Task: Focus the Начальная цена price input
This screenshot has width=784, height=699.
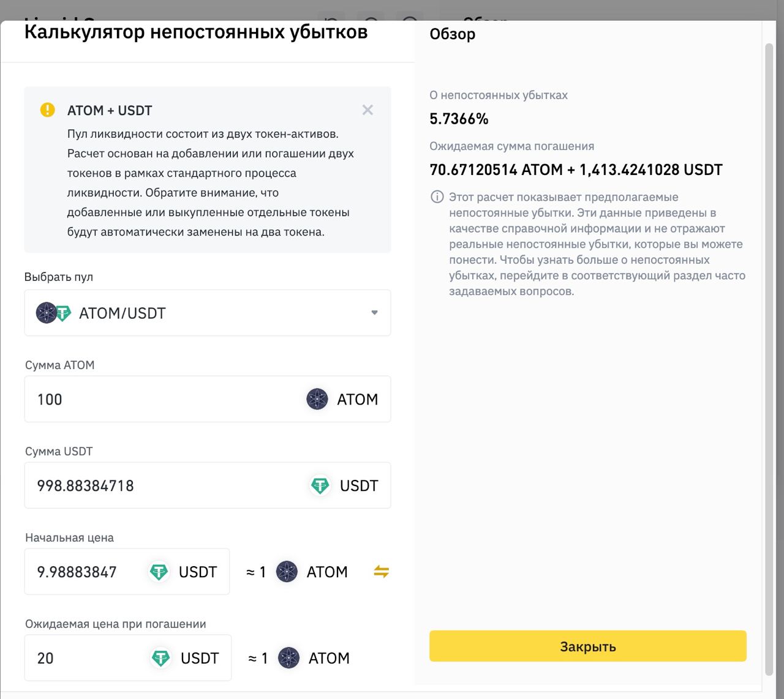Action: (x=86, y=572)
